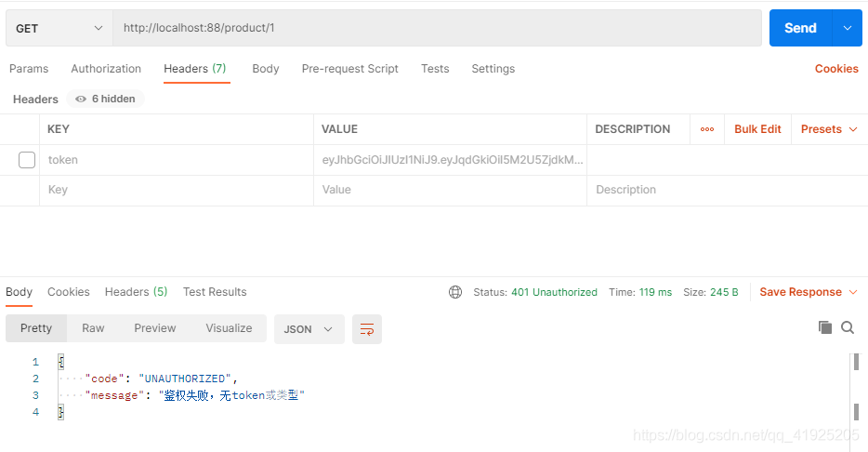The height and width of the screenshot is (452, 868).
Task: Click the opening brace on line 1
Action: [x=61, y=362]
